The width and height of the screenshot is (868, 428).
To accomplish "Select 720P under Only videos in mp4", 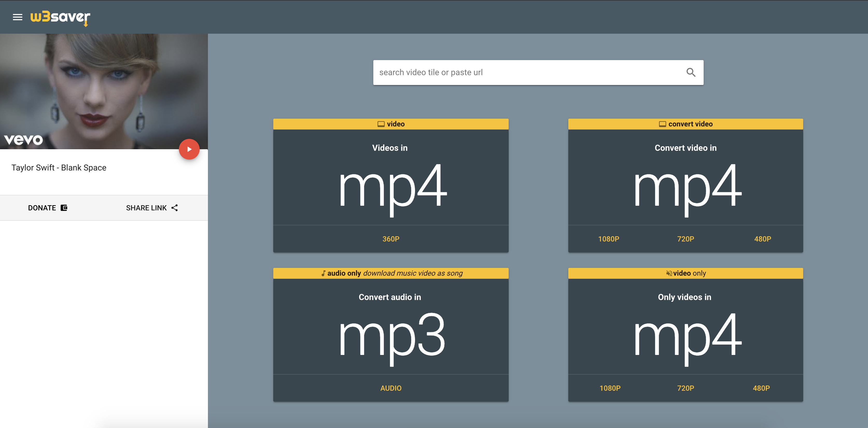I will coord(686,388).
